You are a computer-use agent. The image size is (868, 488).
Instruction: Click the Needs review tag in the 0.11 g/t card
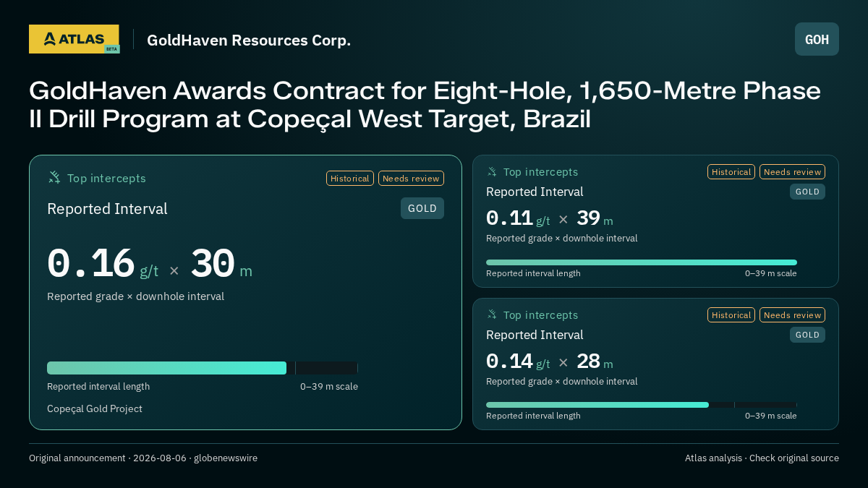[x=792, y=171]
